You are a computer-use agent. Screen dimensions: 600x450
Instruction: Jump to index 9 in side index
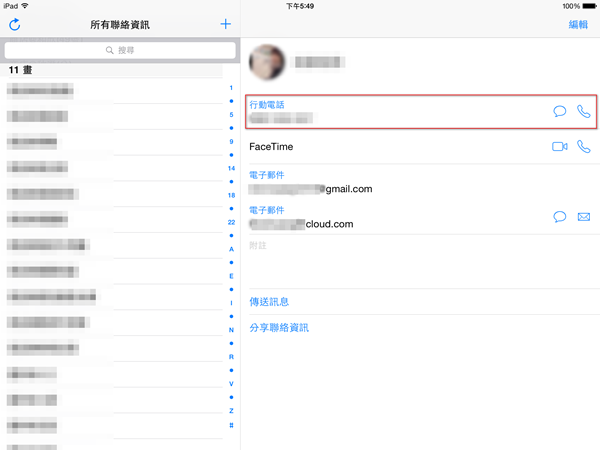(231, 142)
